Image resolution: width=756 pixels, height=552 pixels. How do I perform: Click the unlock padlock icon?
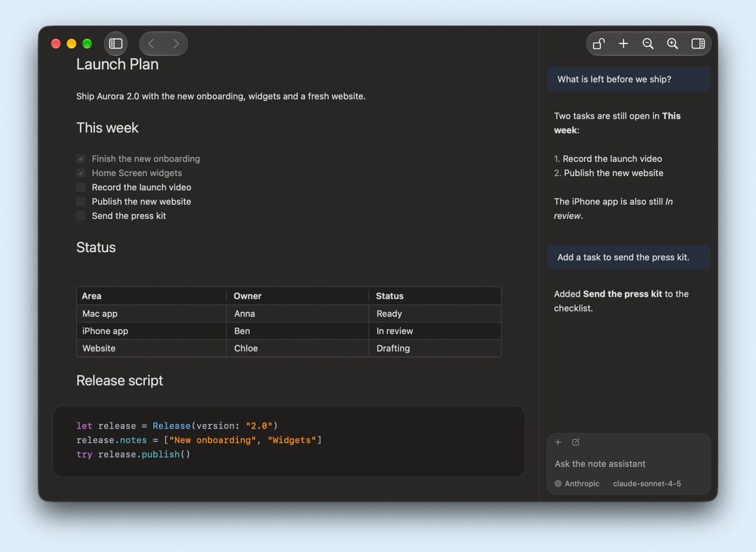pyautogui.click(x=599, y=43)
